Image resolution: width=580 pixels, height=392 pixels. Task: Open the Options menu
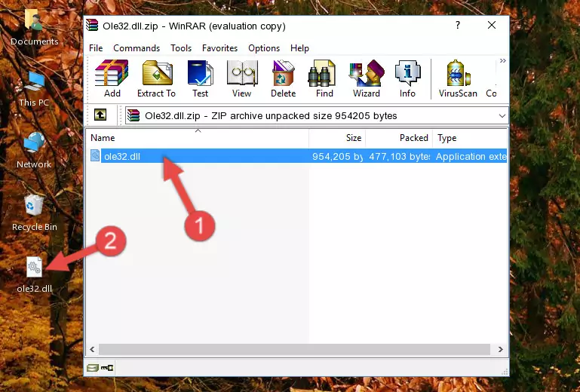264,48
